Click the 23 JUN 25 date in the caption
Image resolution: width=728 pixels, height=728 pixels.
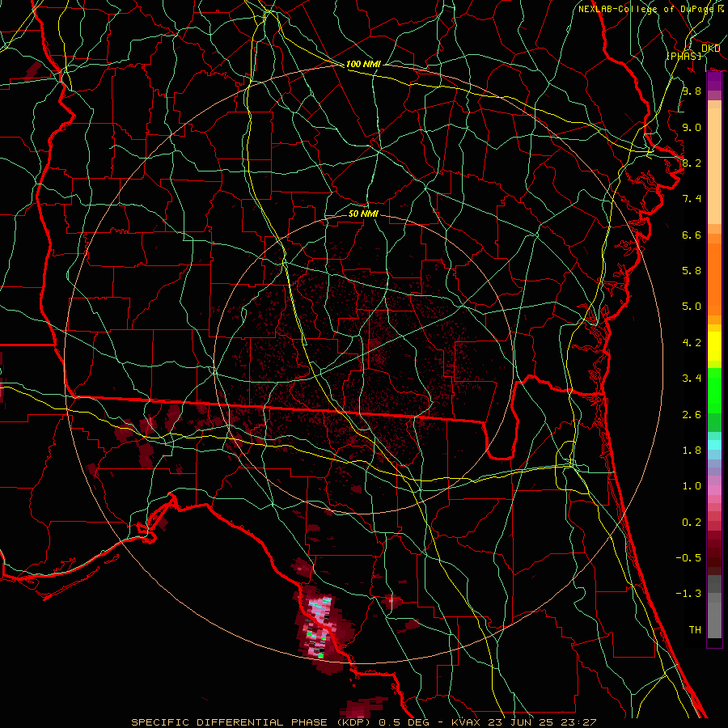click(521, 722)
